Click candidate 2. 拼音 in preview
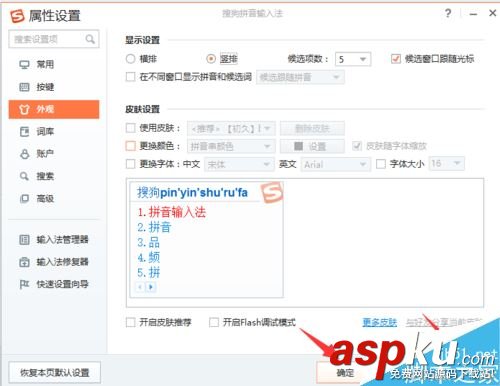The width and height of the screenshot is (500, 386). (x=154, y=227)
